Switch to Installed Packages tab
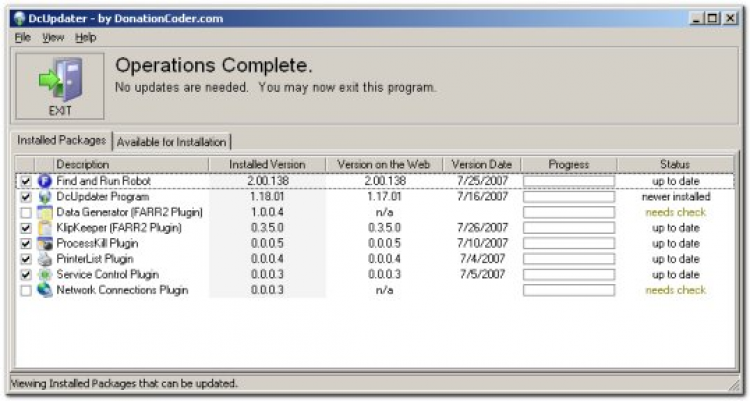The height and width of the screenshot is (401, 750). 61,140
